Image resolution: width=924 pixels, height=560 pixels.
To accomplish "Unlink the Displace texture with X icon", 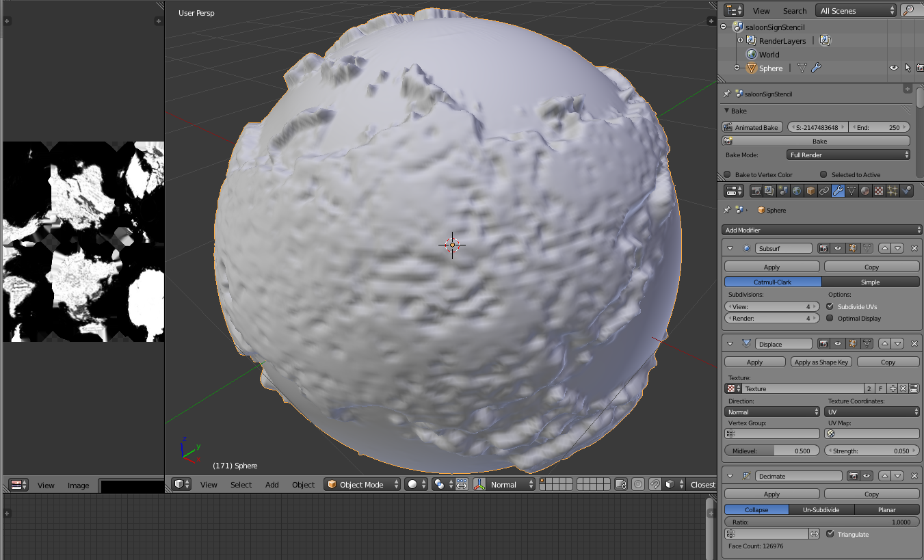I will (x=903, y=388).
